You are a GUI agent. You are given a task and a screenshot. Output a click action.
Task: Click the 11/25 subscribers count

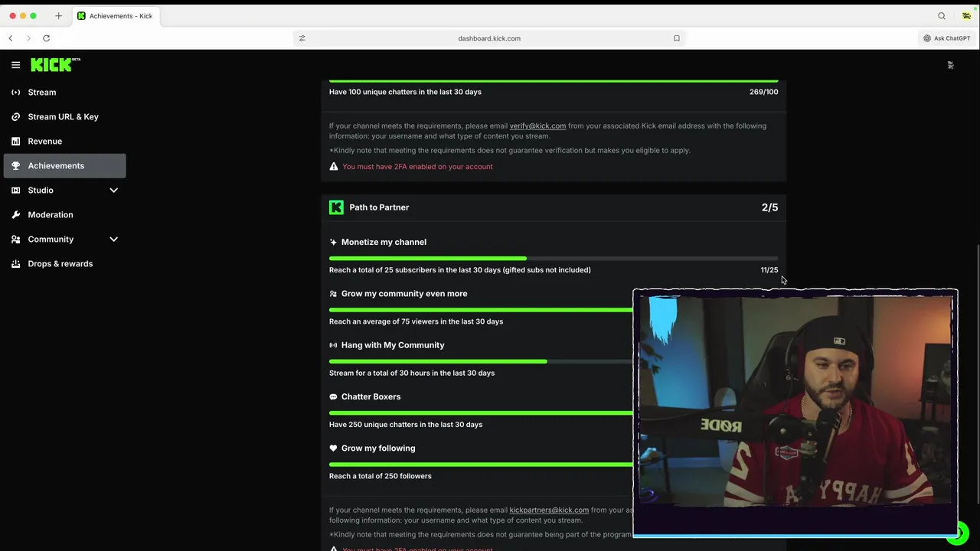[769, 270]
